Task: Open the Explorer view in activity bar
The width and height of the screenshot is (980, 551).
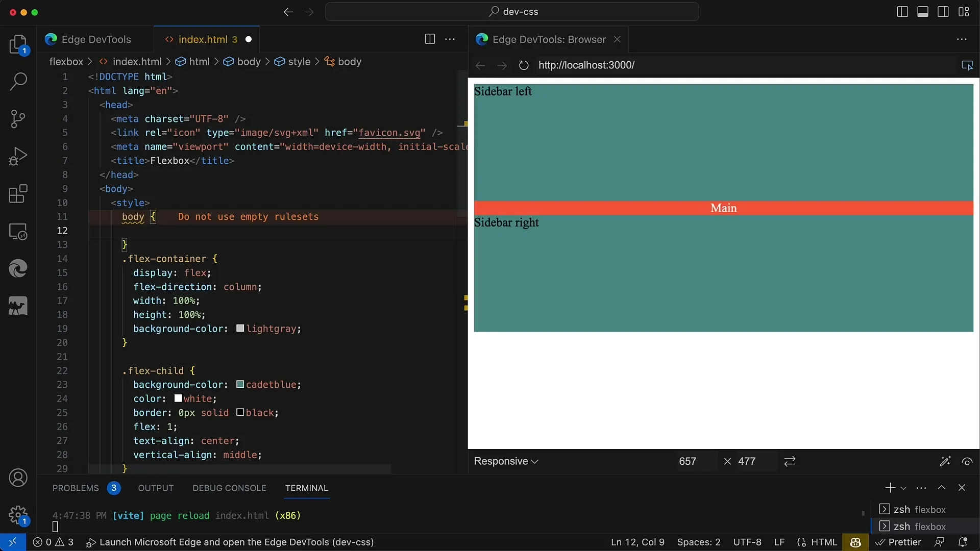Action: click(x=18, y=44)
